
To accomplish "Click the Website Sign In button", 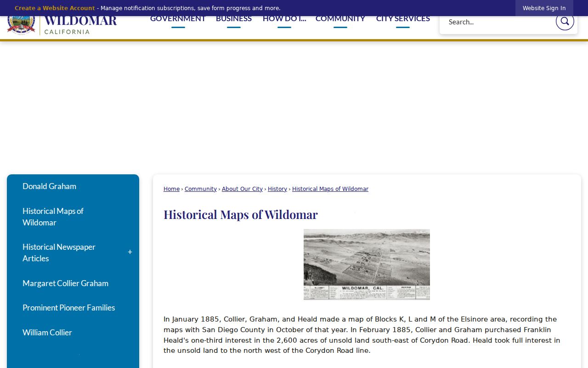I will click(544, 8).
